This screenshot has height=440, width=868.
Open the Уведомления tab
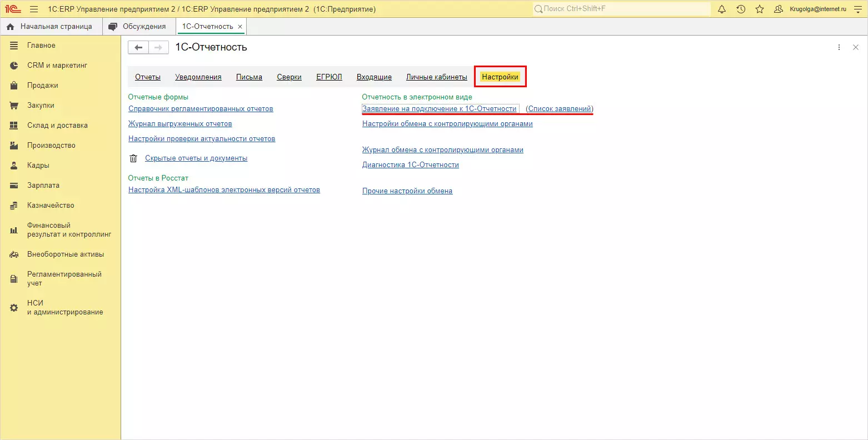point(198,77)
